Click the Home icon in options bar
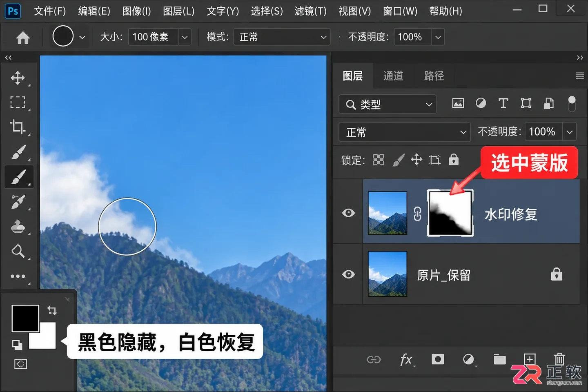This screenshot has height=392, width=588. (23, 38)
